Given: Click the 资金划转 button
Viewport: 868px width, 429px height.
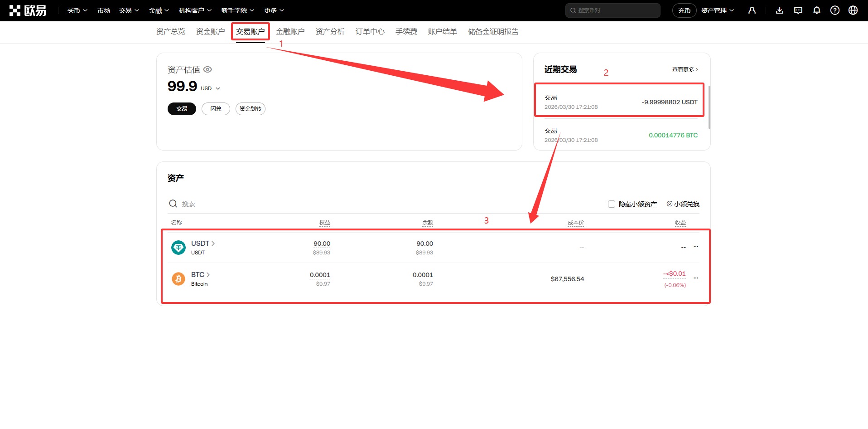Looking at the screenshot, I should 251,109.
